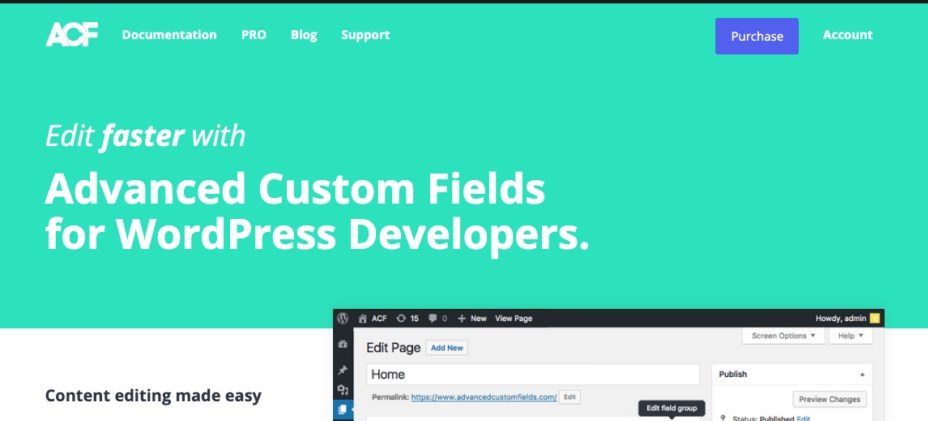Click the Home page title field
The image size is (928, 421).
click(x=533, y=374)
